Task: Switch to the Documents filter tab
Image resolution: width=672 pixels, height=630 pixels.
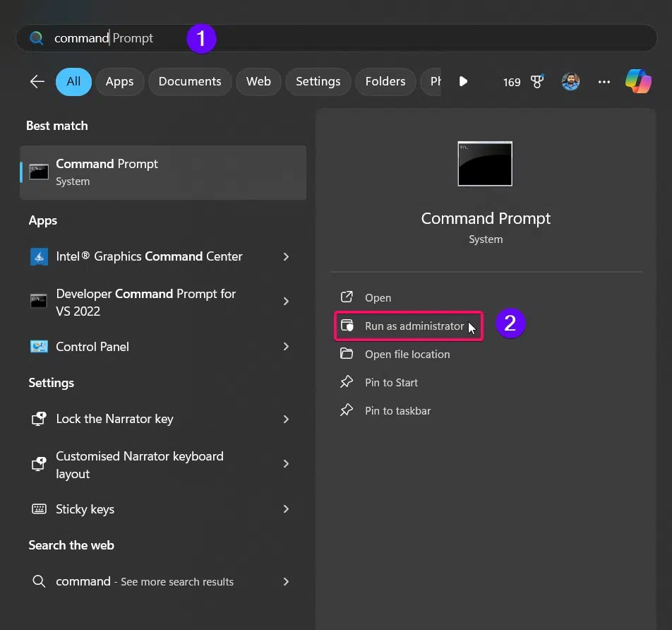Action: coord(190,81)
